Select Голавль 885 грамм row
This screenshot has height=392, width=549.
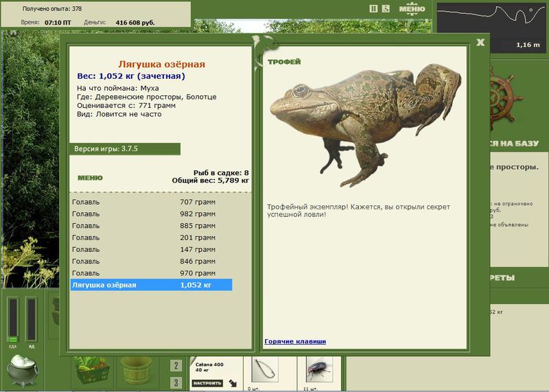pyautogui.click(x=151, y=226)
